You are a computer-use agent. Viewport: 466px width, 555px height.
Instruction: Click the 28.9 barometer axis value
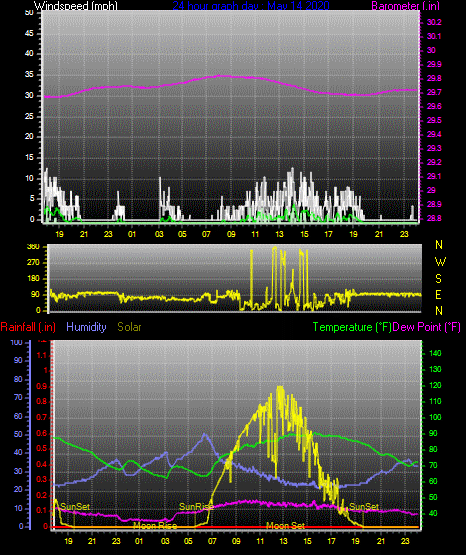[434, 205]
